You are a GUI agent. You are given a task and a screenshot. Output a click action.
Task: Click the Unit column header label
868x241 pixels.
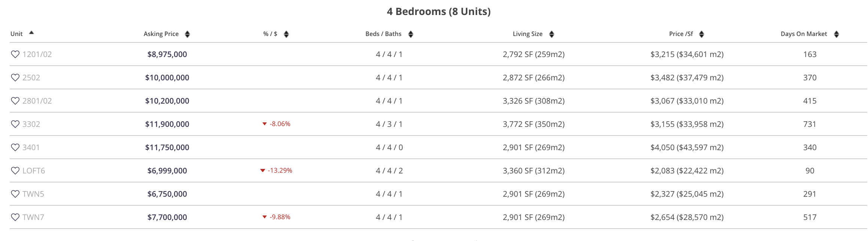(x=16, y=34)
